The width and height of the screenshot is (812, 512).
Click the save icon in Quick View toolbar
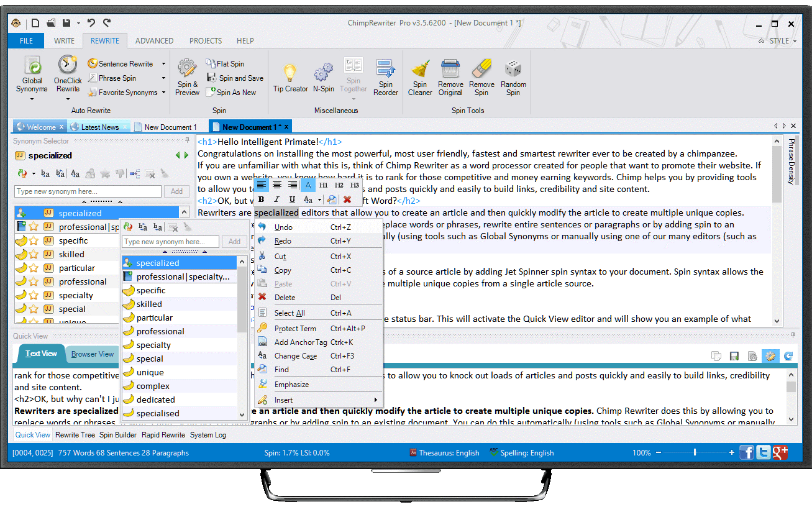point(734,356)
